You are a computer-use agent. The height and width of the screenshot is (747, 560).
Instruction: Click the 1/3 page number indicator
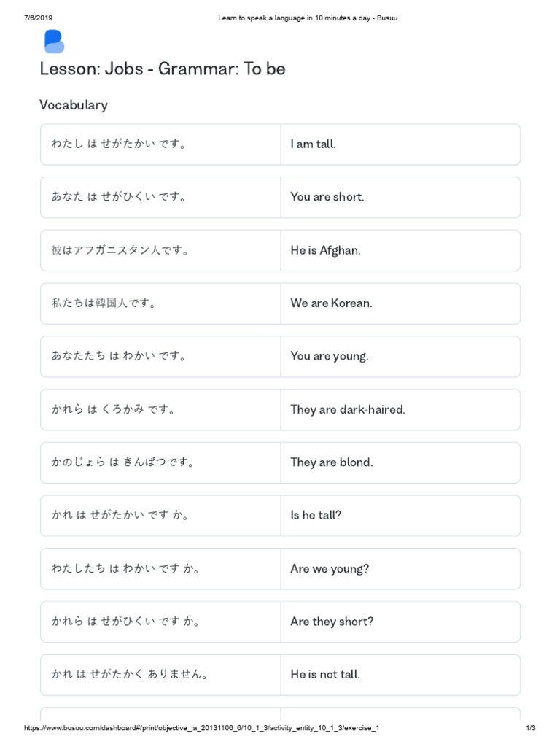(x=531, y=728)
